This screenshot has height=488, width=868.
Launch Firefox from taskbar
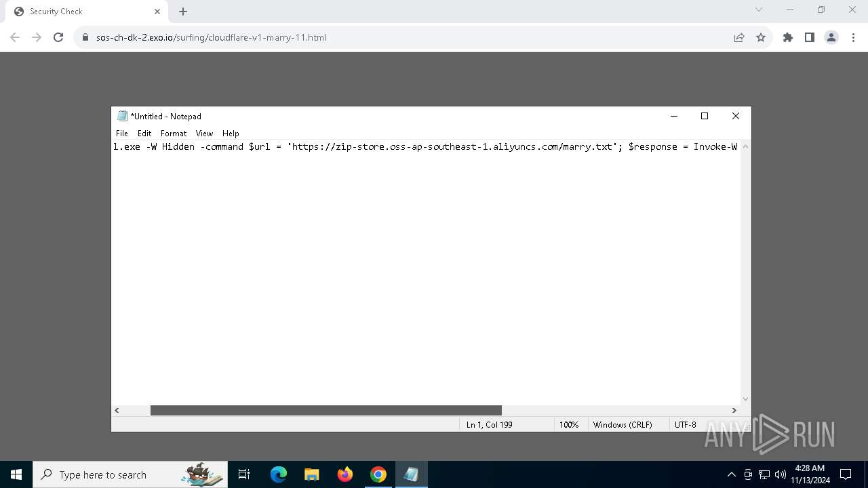click(345, 474)
